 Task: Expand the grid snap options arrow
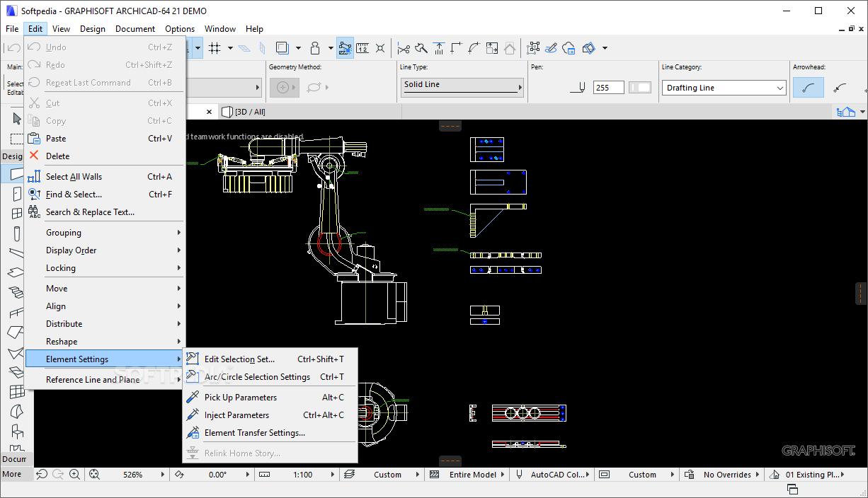(232, 48)
